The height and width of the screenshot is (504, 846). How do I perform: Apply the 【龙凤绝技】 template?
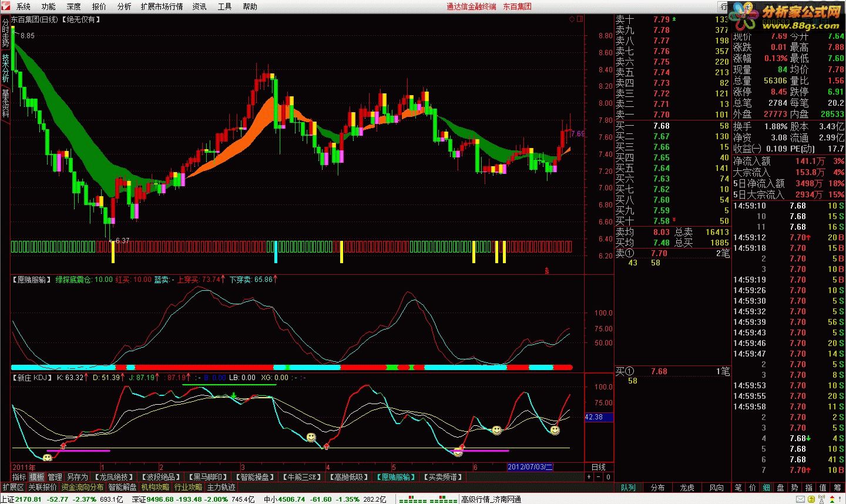pos(114,477)
